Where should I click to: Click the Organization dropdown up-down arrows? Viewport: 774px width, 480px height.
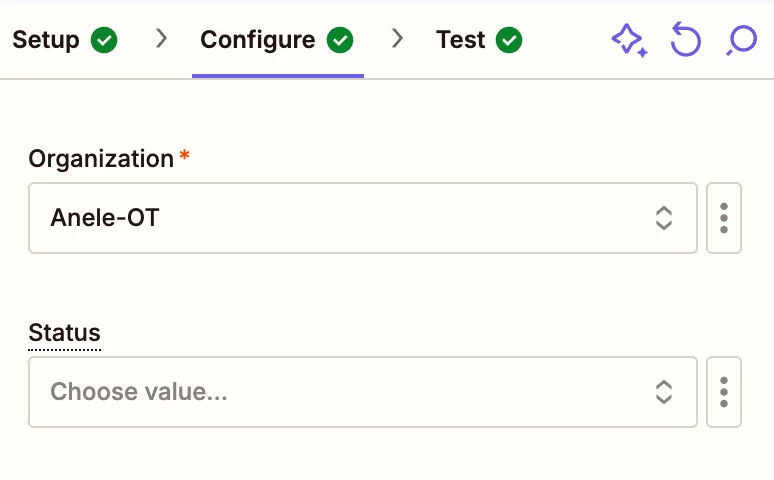tap(663, 218)
